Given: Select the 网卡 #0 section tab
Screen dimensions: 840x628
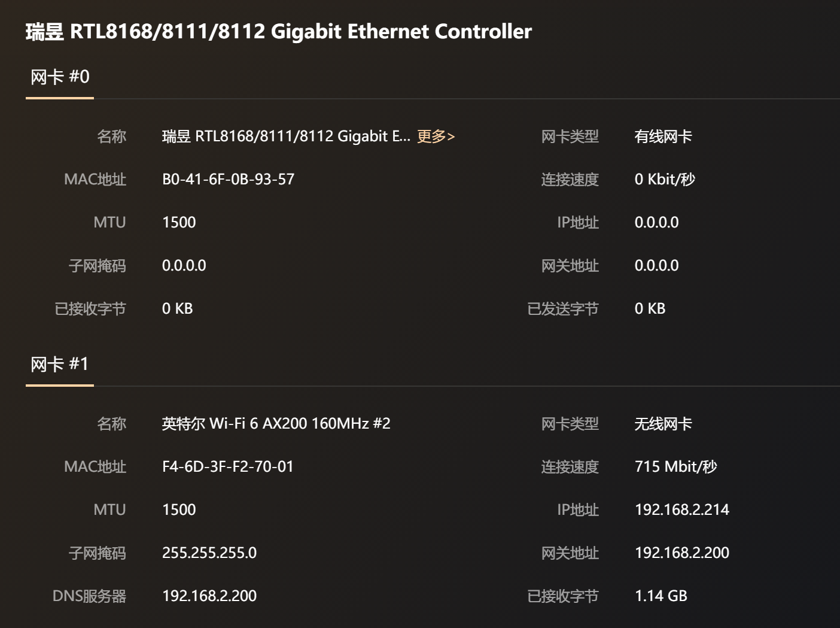Looking at the screenshot, I should click(x=60, y=77).
